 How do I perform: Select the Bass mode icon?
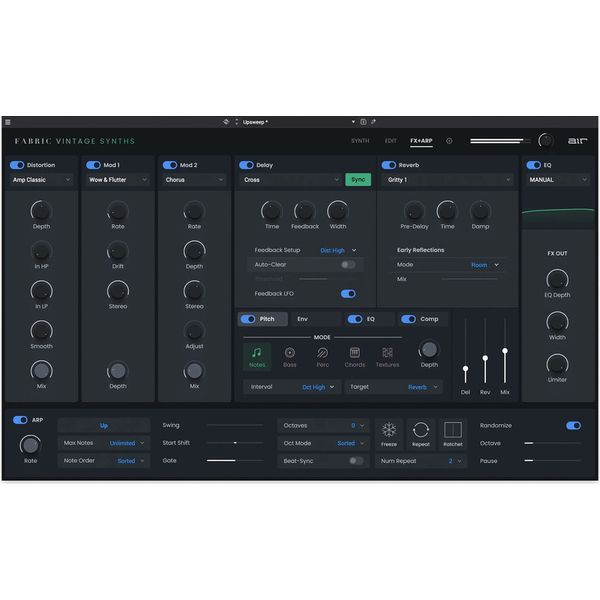coord(290,357)
